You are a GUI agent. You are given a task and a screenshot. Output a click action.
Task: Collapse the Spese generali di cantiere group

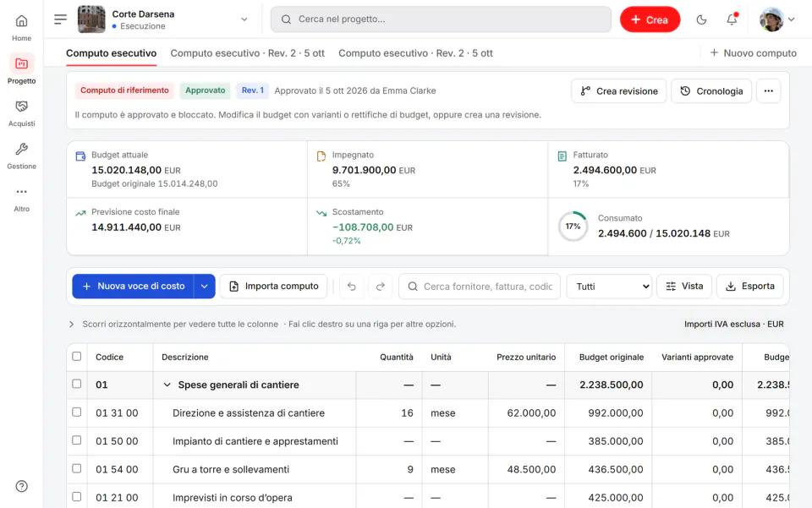(x=167, y=385)
